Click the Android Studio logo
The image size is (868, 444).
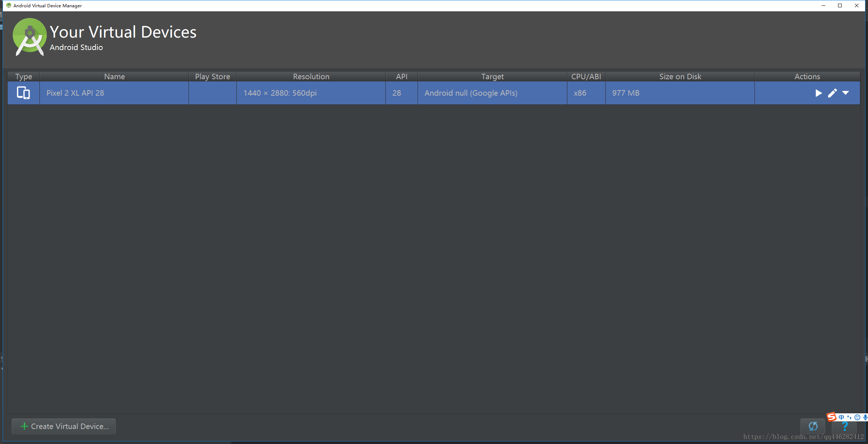pyautogui.click(x=29, y=37)
